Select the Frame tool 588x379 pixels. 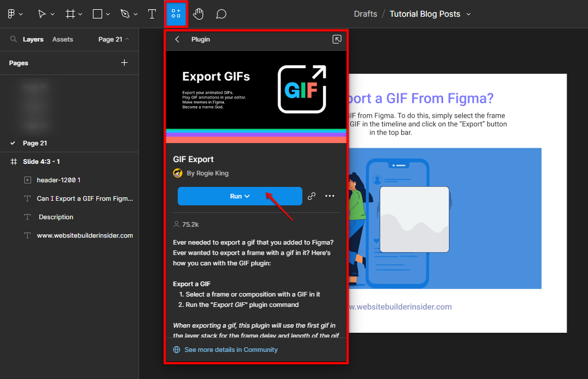pos(70,13)
